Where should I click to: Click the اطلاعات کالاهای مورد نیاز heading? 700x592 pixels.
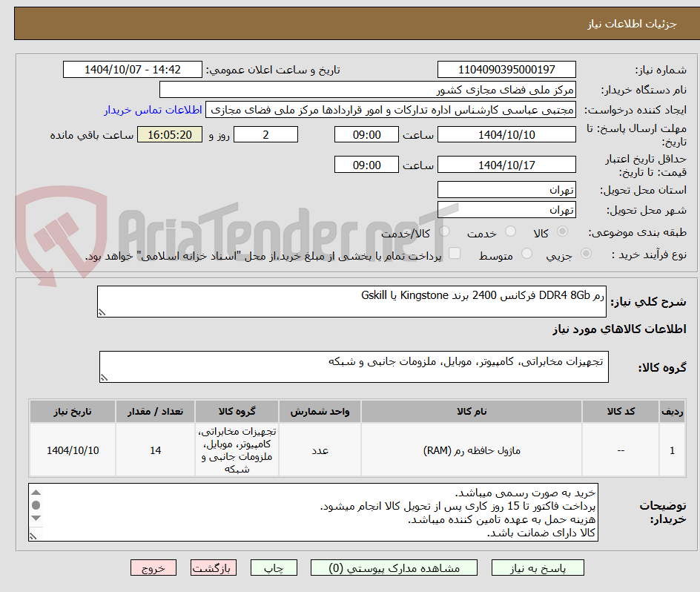[620, 329]
